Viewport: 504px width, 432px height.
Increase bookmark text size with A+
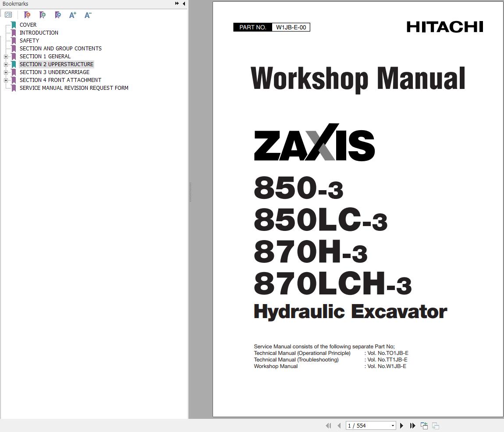pos(73,15)
